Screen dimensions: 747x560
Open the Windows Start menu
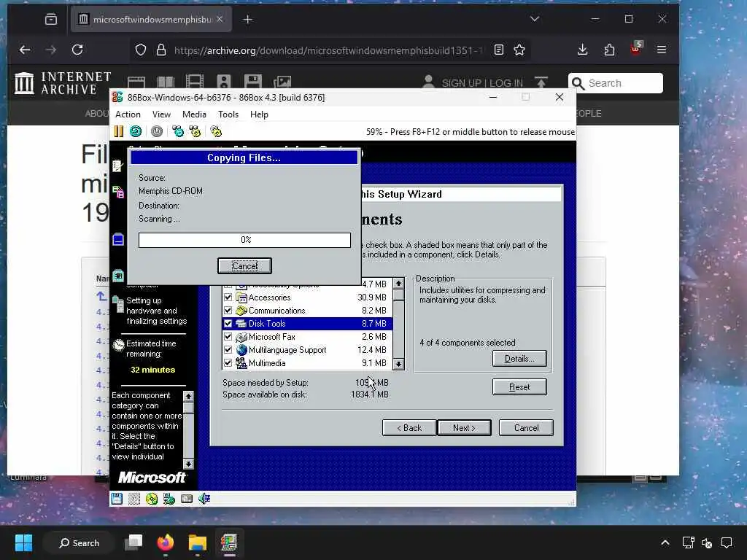point(23,542)
